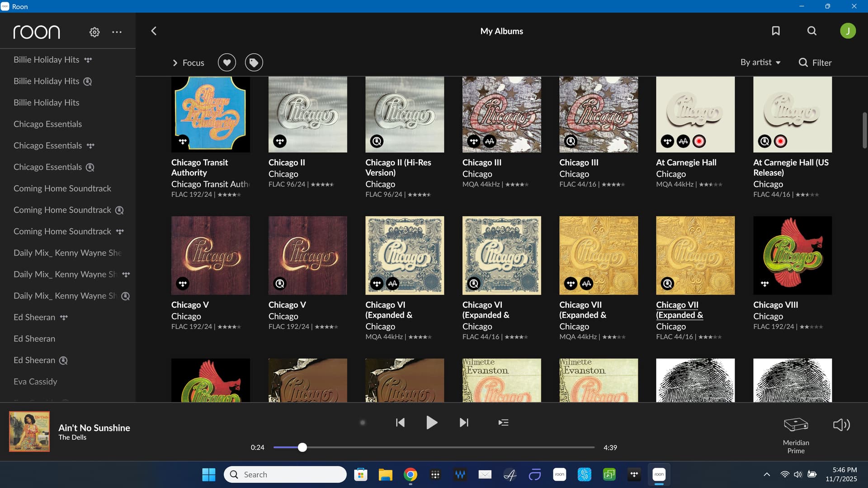The image size is (868, 488).
Task: Click the search magnifier in header
Action: click(x=812, y=31)
